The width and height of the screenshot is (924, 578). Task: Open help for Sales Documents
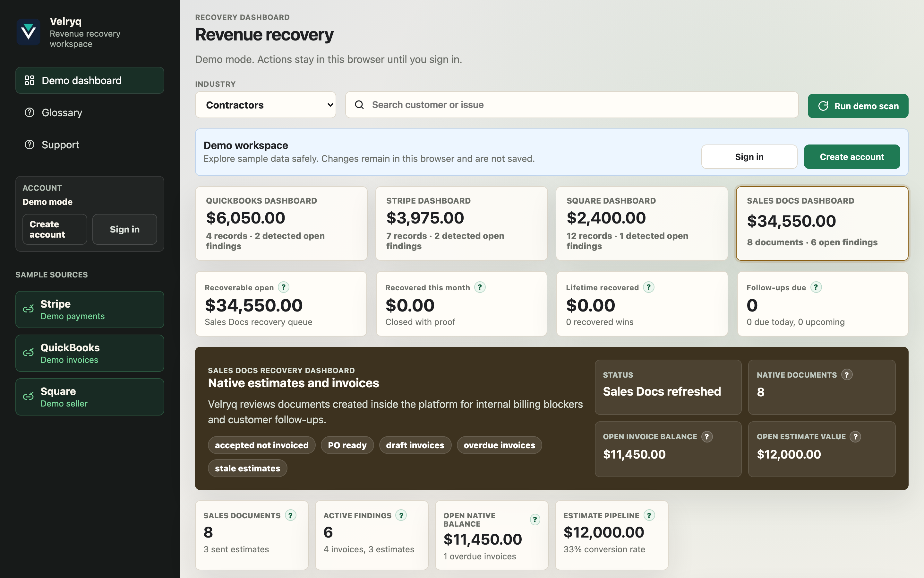tap(291, 515)
